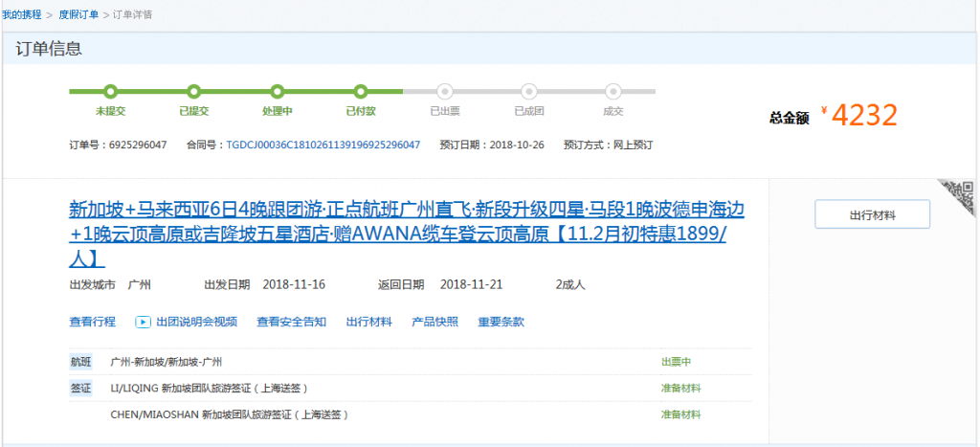Open the 产品快照 link
The image size is (980, 447).
(x=434, y=322)
